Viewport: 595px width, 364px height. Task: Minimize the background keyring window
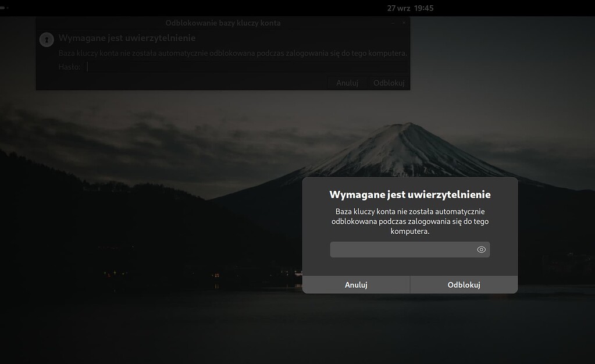(x=393, y=23)
